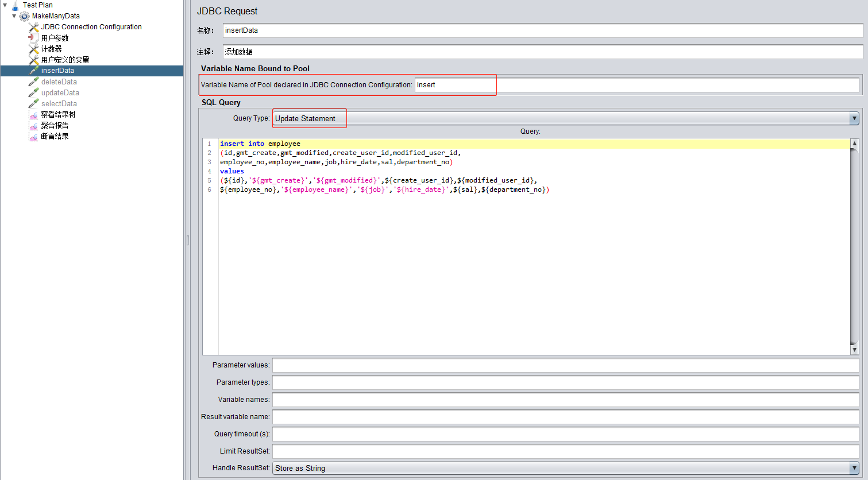868x480 pixels.
Task: Click the query editor scroll down arrow
Action: [854, 350]
